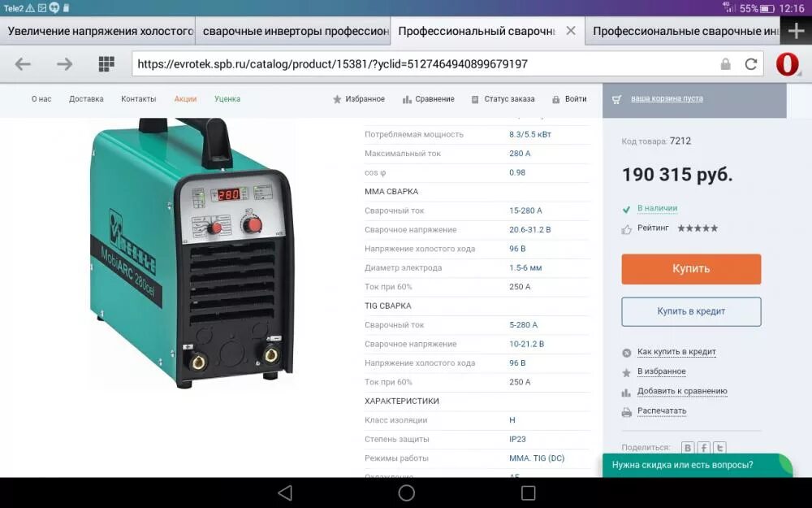This screenshot has width=812, height=508.
Task: Close the active tab with X
Action: click(571, 31)
